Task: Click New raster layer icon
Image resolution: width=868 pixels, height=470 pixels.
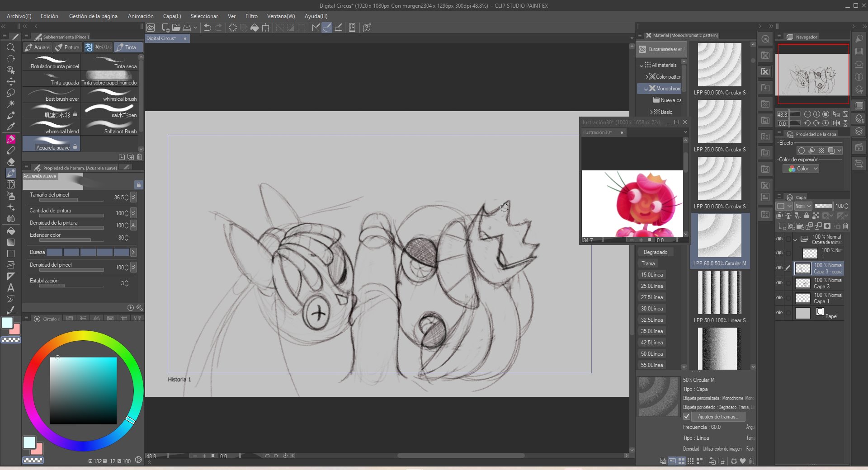Action: click(782, 226)
